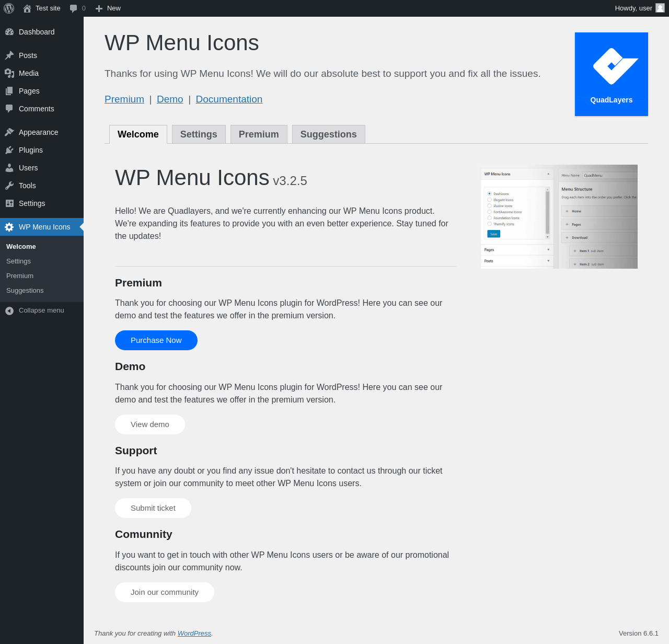The image size is (669, 644).
Task: Open the Dashboard menu item
Action: (x=42, y=32)
